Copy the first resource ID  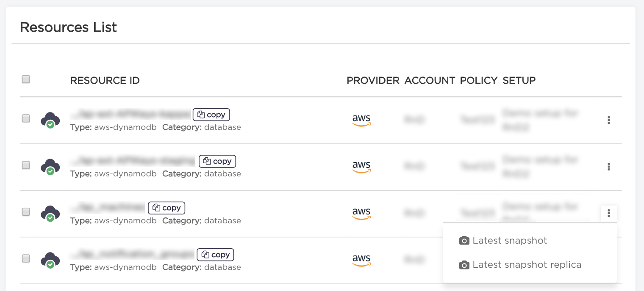tap(211, 115)
